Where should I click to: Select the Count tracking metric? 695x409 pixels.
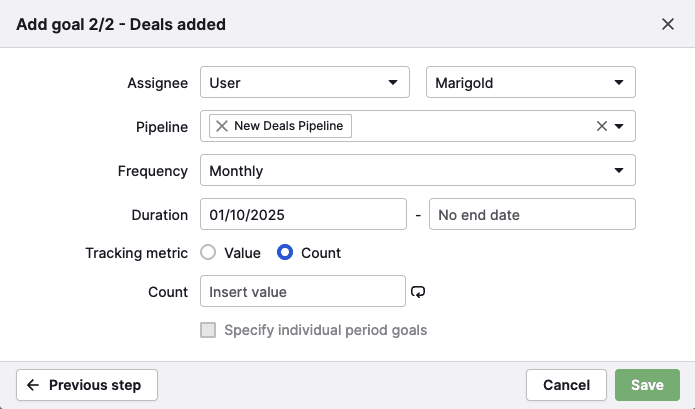coord(285,253)
